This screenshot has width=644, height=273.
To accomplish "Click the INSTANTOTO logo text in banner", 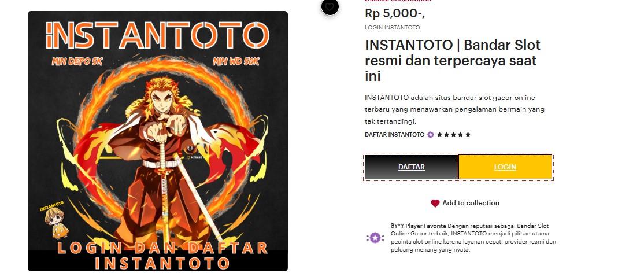I will click(x=157, y=35).
